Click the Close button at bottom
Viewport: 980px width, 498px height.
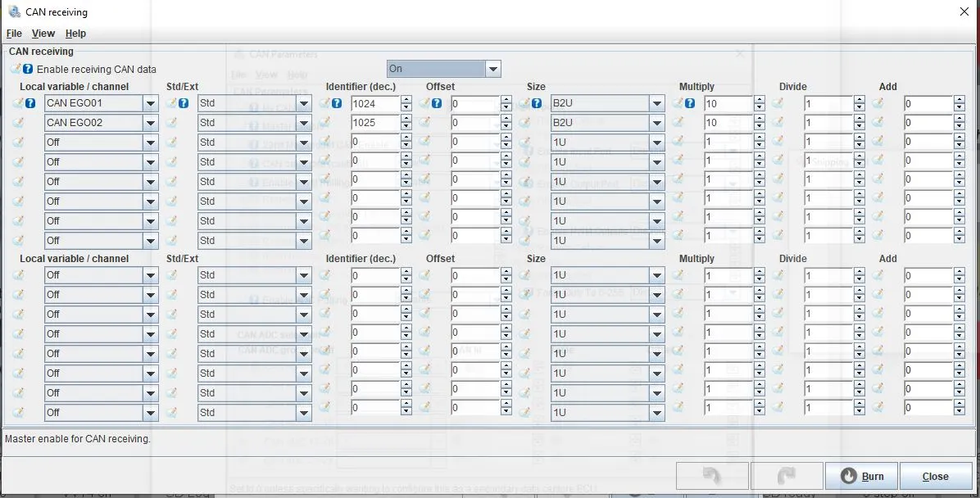[x=936, y=476]
